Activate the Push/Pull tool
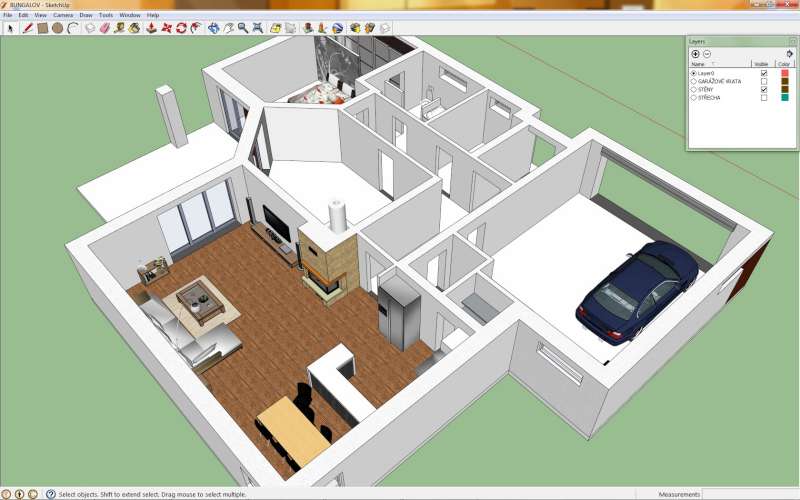Viewport: 800px width, 500px height. (x=150, y=28)
